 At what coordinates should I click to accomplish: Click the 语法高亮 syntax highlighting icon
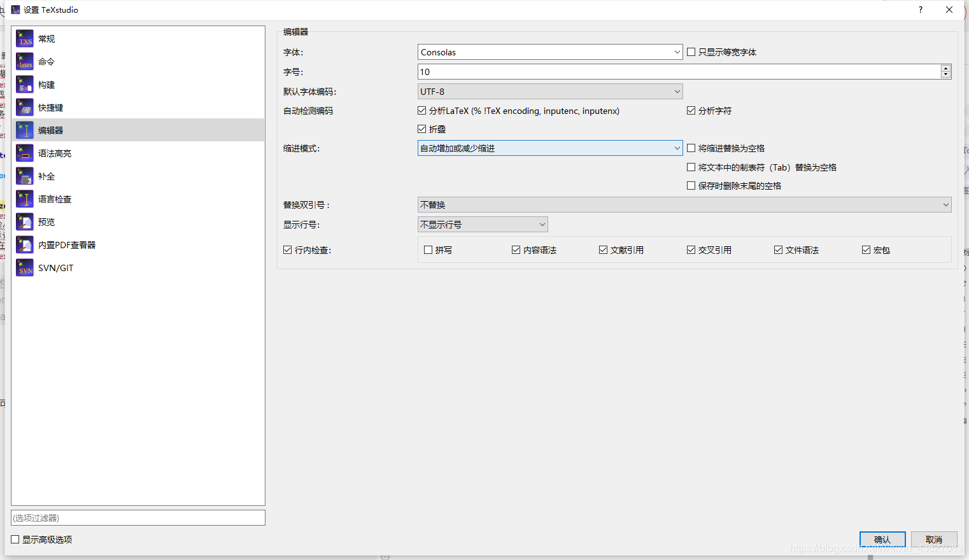[x=25, y=153]
